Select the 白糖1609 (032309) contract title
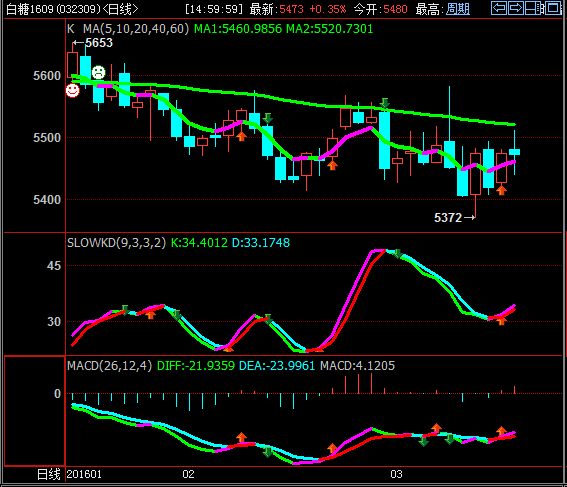This screenshot has width=567, height=487. (53, 9)
